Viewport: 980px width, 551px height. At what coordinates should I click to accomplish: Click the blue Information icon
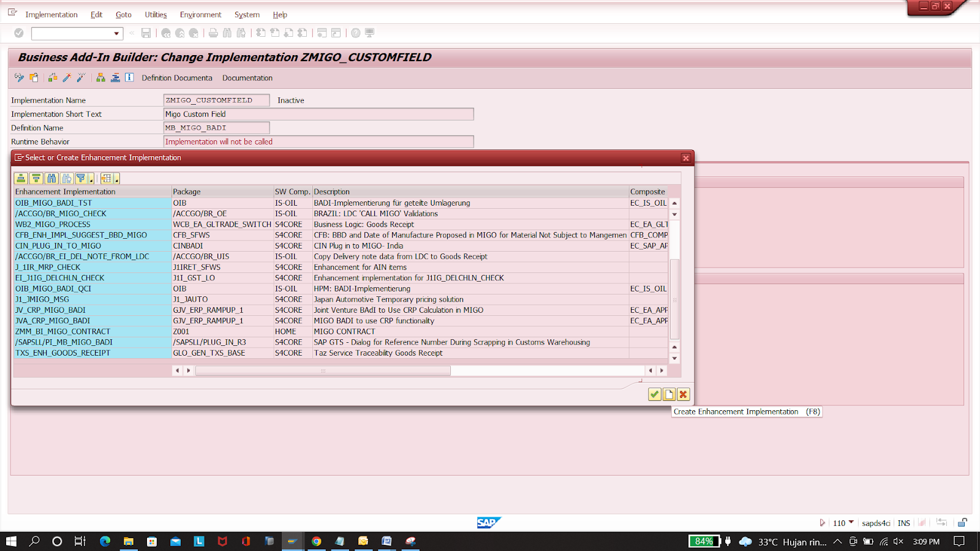(x=129, y=77)
